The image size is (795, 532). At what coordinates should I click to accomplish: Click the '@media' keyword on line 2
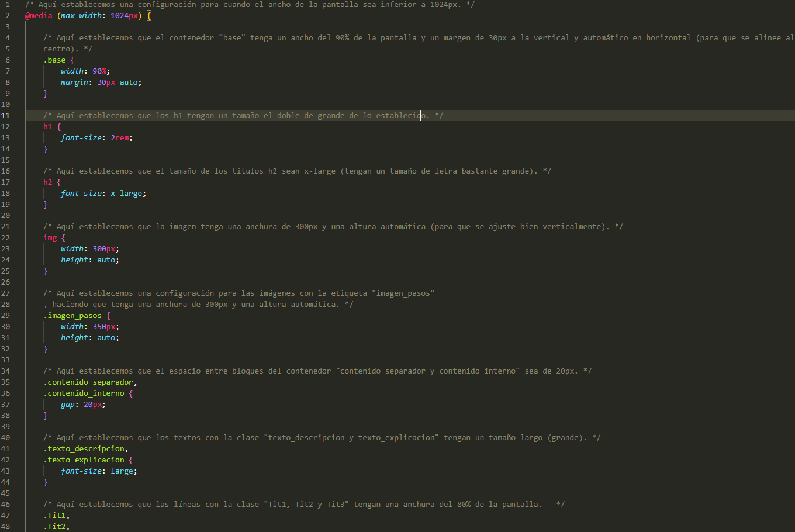click(x=39, y=16)
